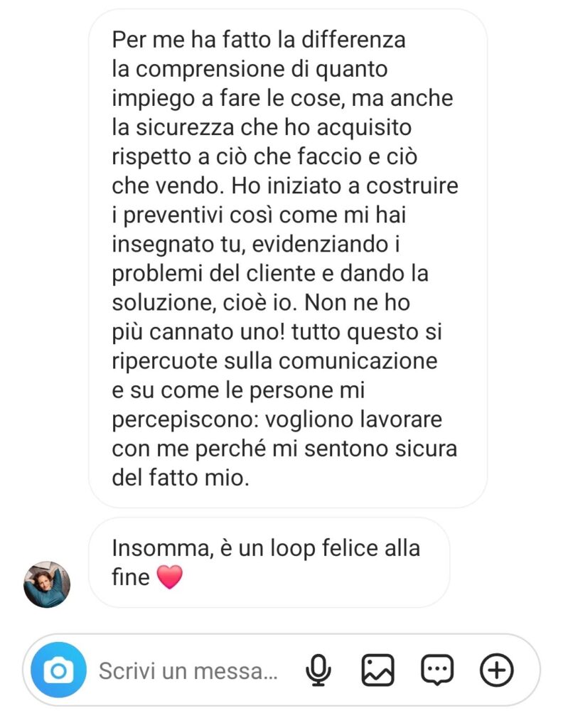
Task: Tap the circled plus icon
Action: (496, 670)
